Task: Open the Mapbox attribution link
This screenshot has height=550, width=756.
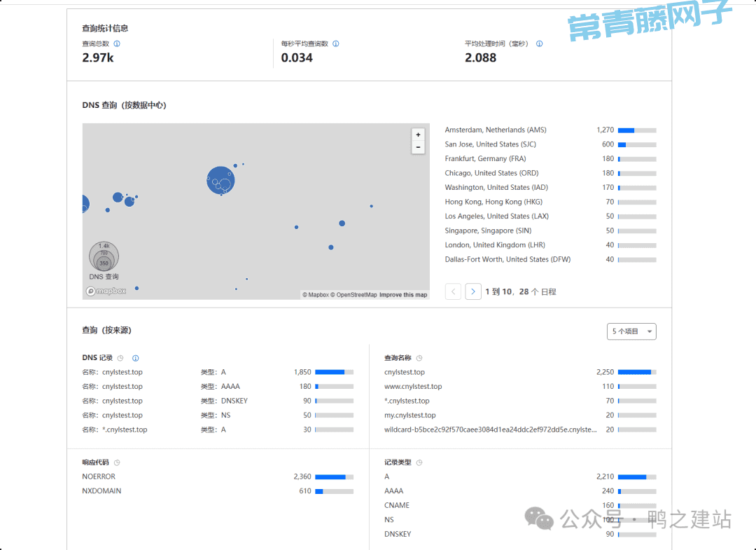Action: click(x=316, y=295)
